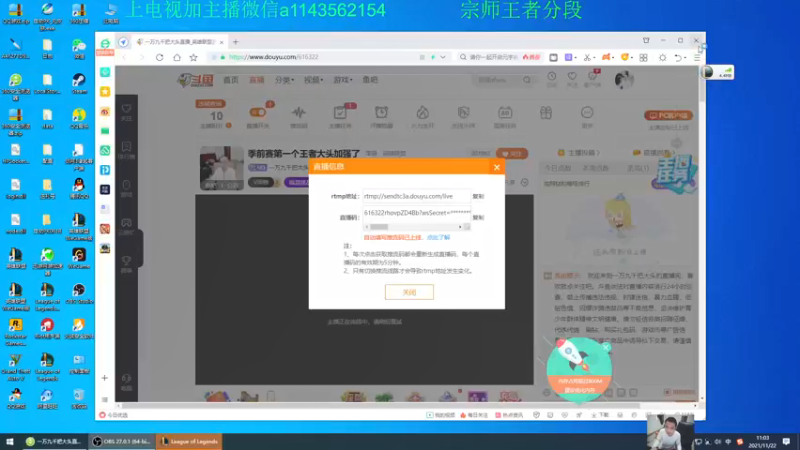This screenshot has height=450, width=800.
Task: Go to browser home page icon
Action: click(x=177, y=57)
